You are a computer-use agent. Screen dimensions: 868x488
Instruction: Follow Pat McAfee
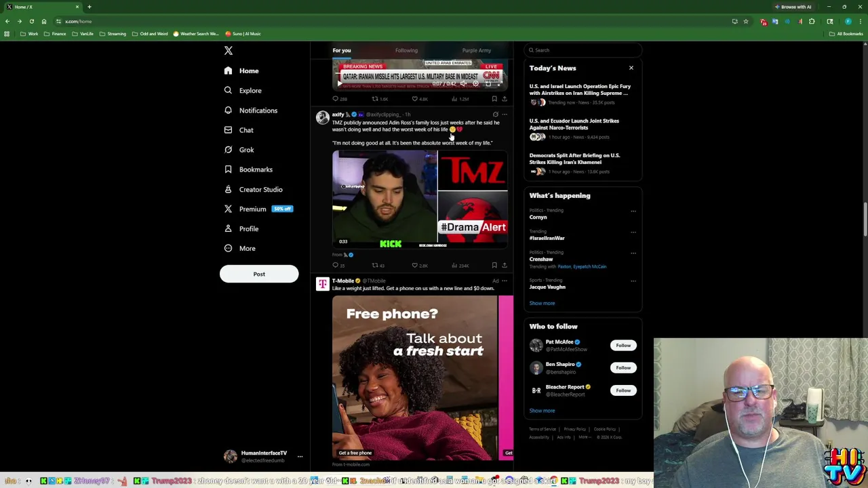623,345
